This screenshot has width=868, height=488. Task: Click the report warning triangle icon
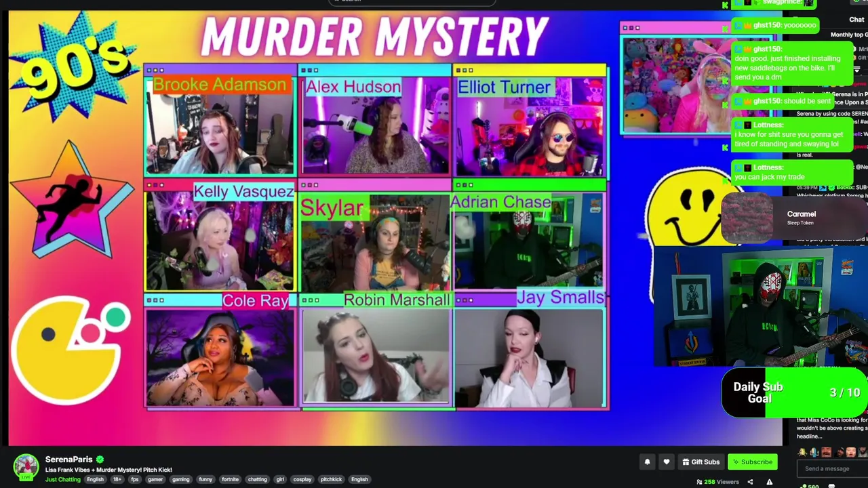769,482
